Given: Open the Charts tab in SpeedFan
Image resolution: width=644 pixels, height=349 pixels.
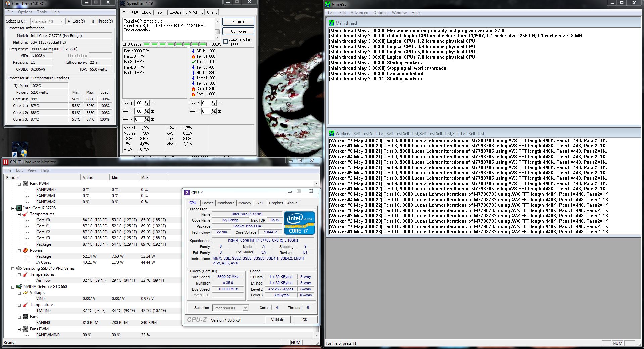Looking at the screenshot, I should pyautogui.click(x=212, y=12).
